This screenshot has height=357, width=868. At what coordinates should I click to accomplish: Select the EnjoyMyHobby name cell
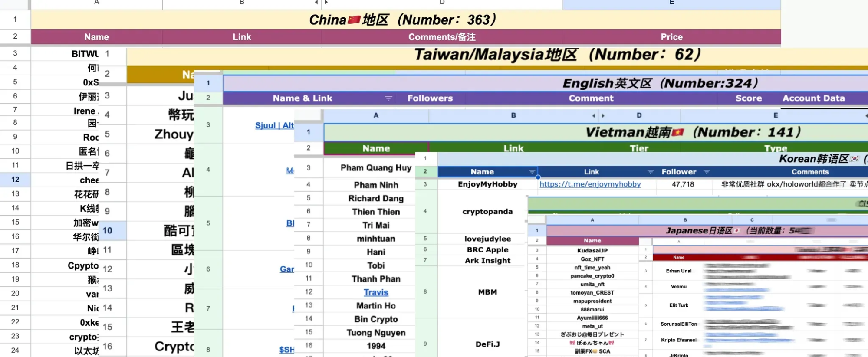(x=487, y=184)
